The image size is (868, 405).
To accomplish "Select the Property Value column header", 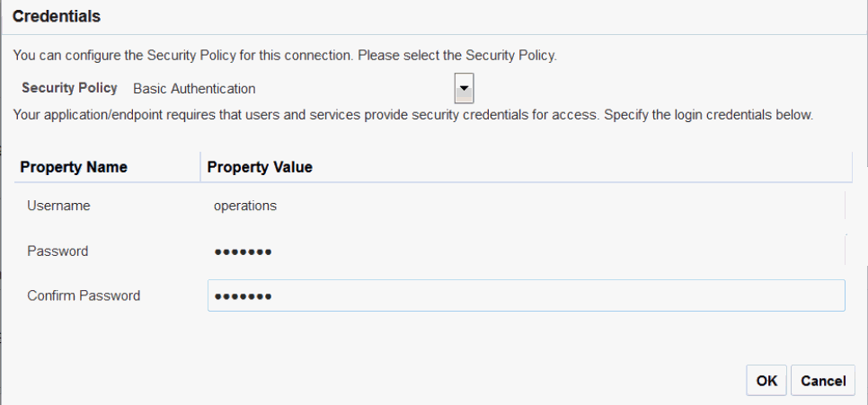I will point(260,167).
